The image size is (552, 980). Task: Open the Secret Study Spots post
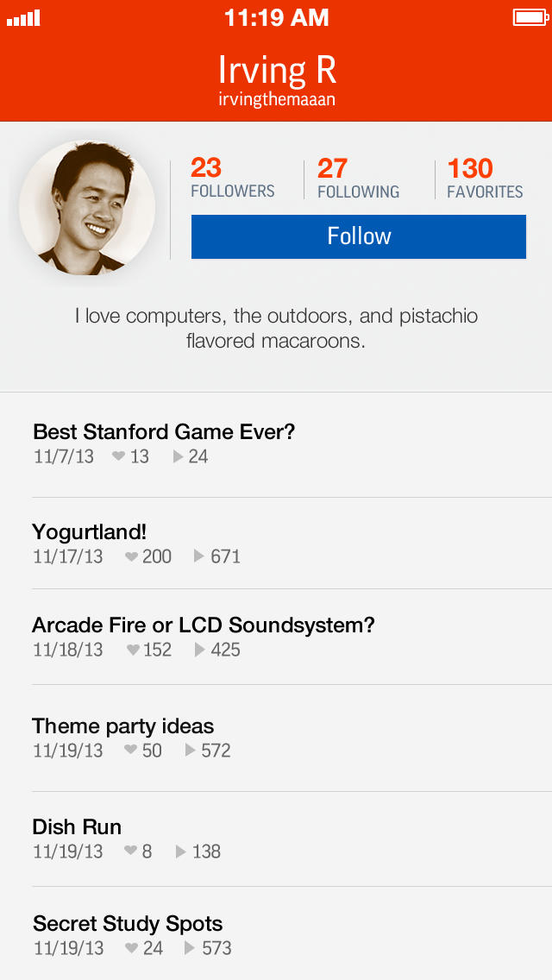coord(128,924)
